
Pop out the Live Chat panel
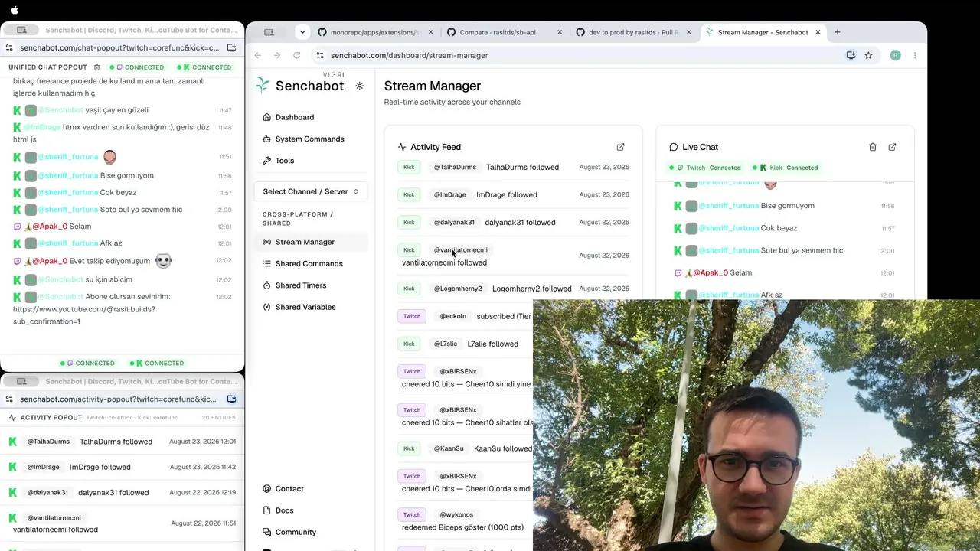click(x=892, y=147)
